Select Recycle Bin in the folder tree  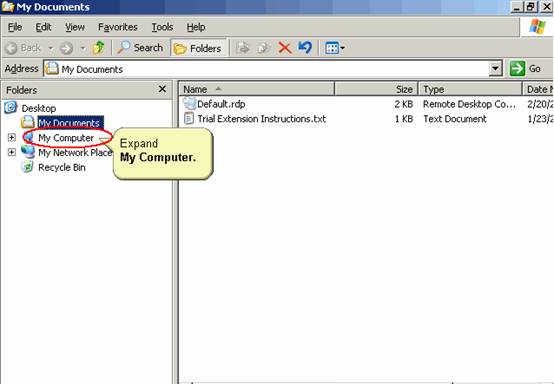tap(62, 167)
